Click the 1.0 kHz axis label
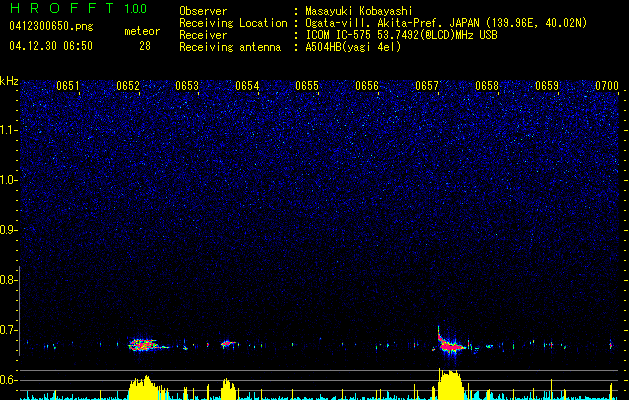The height and width of the screenshot is (400, 629). [10, 180]
